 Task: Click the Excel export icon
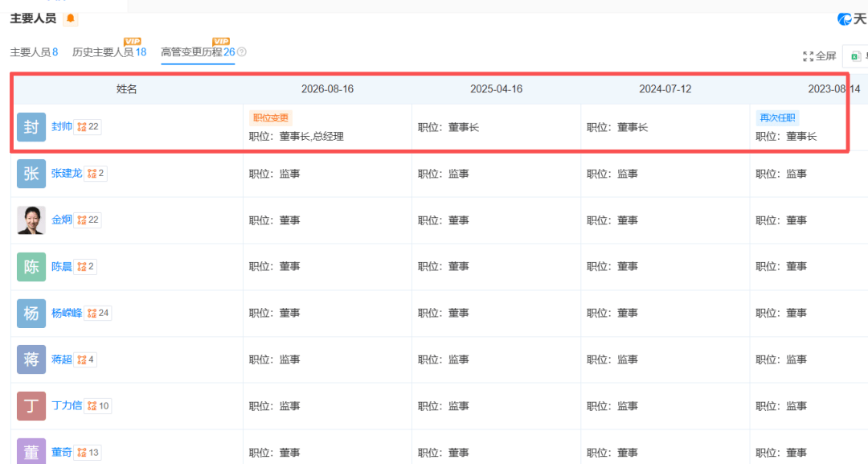(x=855, y=56)
